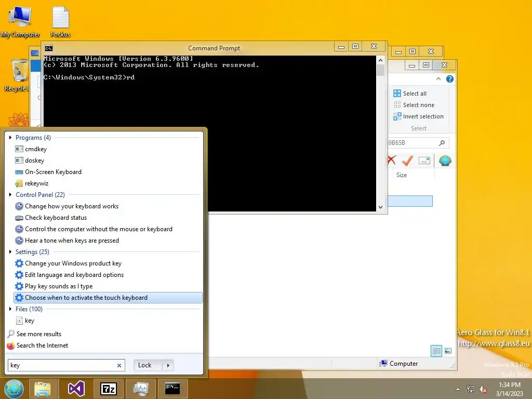The height and width of the screenshot is (399, 532).
Task: Collapse the Control Panel (22) group
Action: point(10,195)
